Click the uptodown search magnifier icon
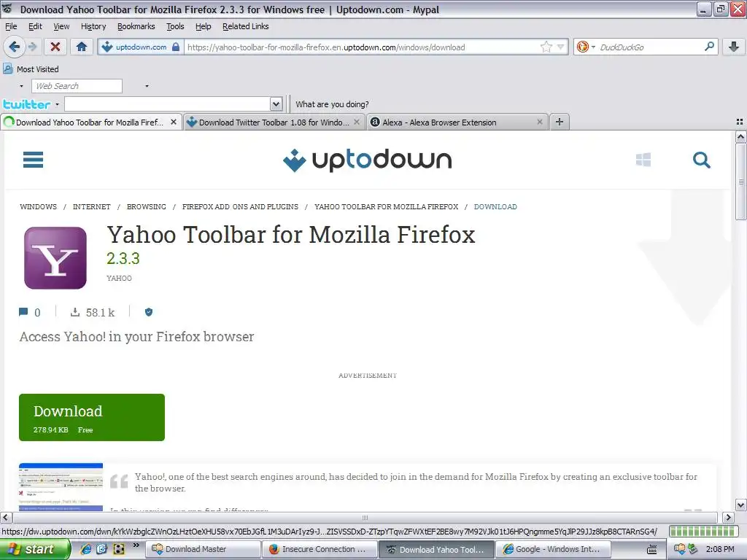Viewport: 747px width, 560px height. tap(701, 160)
